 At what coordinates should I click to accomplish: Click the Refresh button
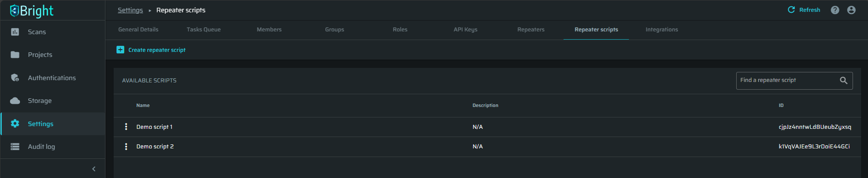pyautogui.click(x=804, y=10)
